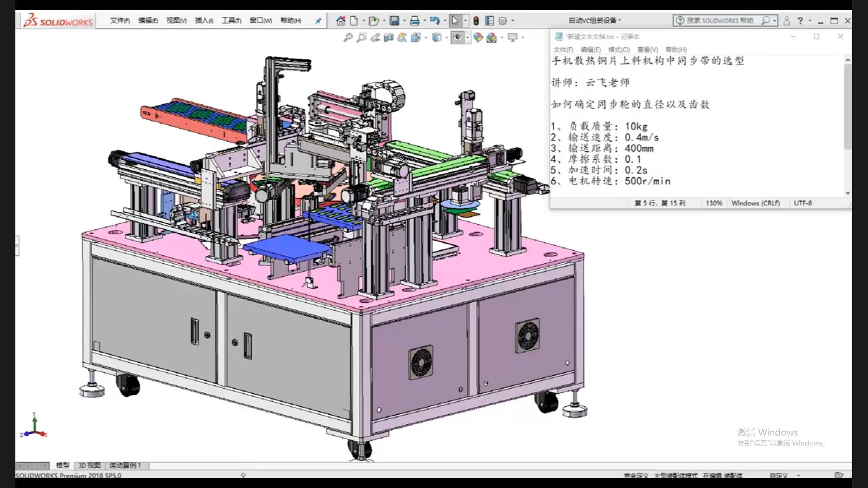
Task: Open the File Properties list icon
Action: (489, 20)
